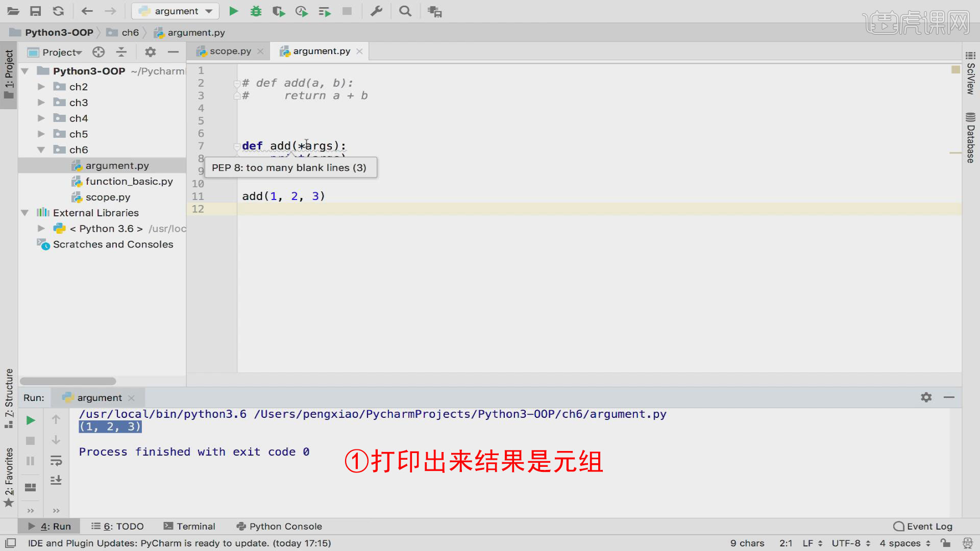This screenshot has height=551, width=980.
Task: Open the run configuration dropdown showing argument
Action: point(175,11)
